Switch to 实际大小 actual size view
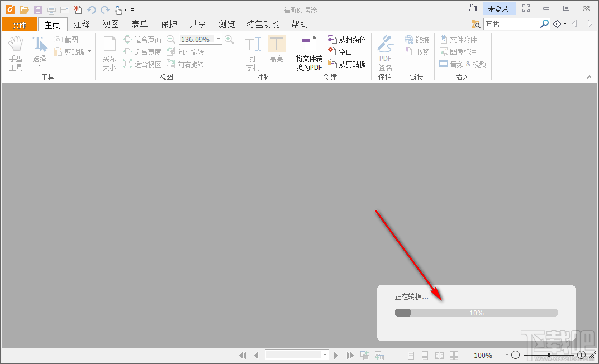The width and height of the screenshot is (599, 364). [x=109, y=51]
